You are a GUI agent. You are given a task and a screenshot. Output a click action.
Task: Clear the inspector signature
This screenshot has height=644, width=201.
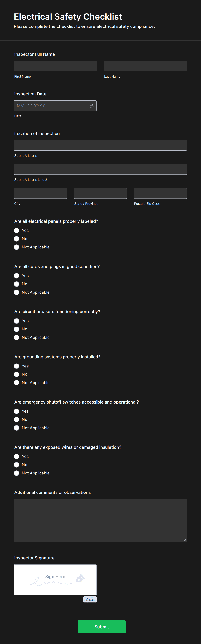[90, 599]
